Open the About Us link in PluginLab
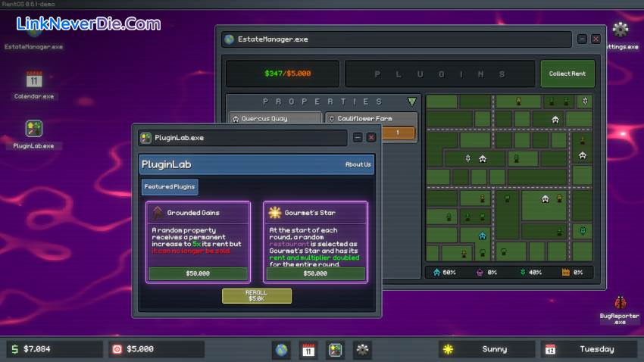 [358, 164]
